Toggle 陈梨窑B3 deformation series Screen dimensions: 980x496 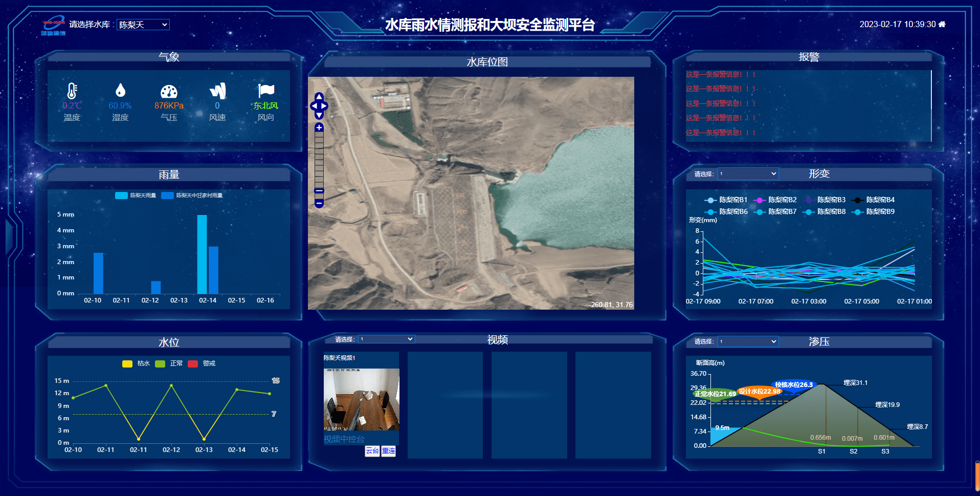tap(824, 200)
